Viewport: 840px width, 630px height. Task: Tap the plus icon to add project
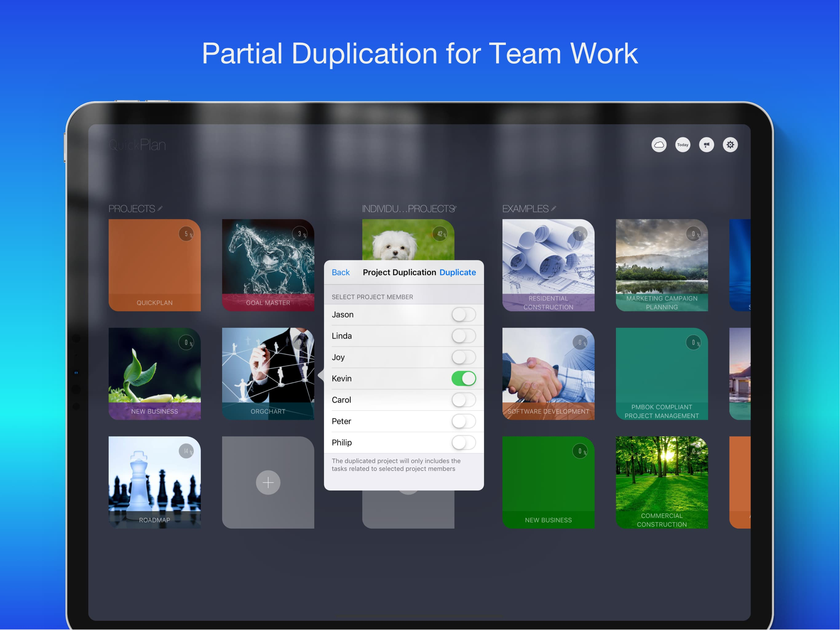pos(268,483)
